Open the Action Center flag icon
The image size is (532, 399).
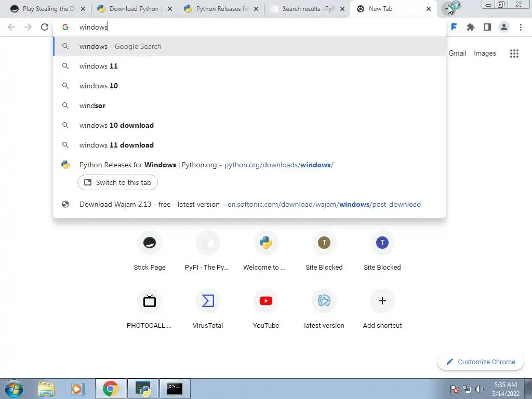pyautogui.click(x=455, y=389)
